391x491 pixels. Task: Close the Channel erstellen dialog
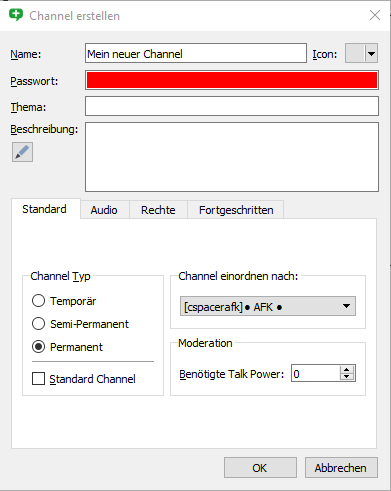(375, 15)
